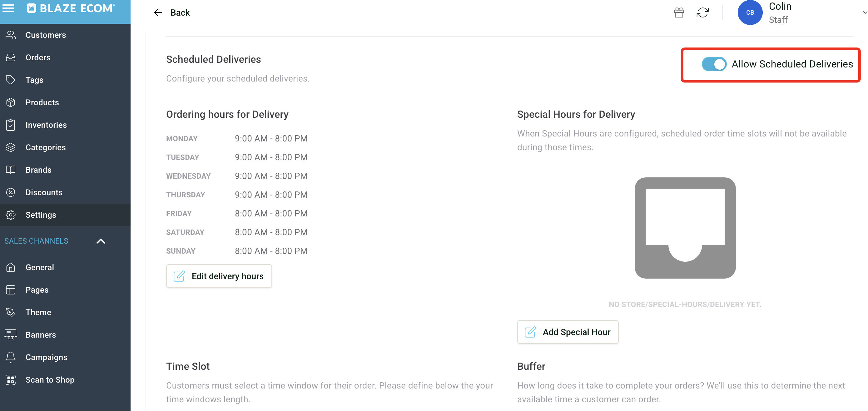Click the refresh sync icon
The width and height of the screenshot is (868, 411).
pos(702,12)
